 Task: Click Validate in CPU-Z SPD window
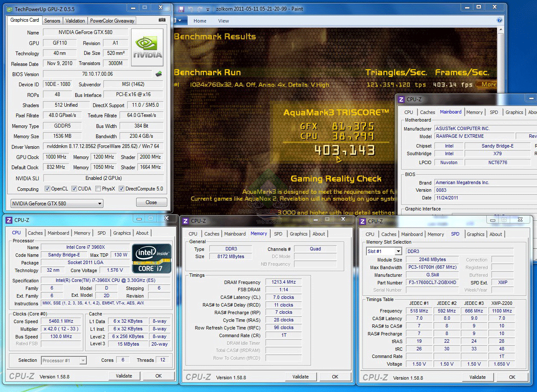(477, 377)
